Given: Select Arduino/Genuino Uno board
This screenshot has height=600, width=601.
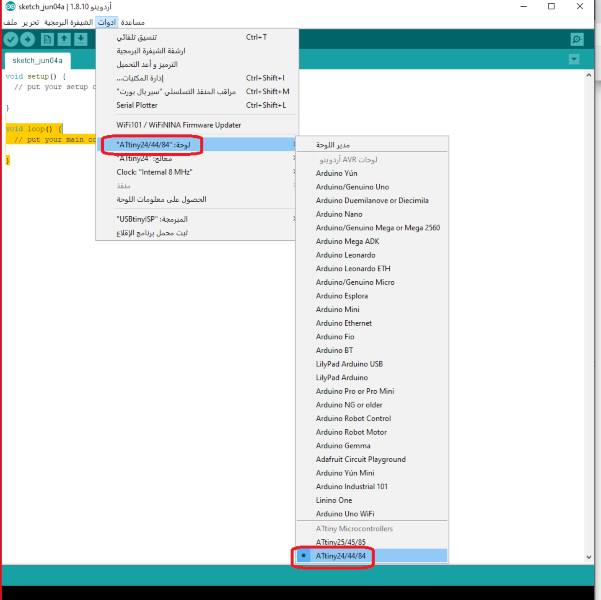Looking at the screenshot, I should coord(372,187).
